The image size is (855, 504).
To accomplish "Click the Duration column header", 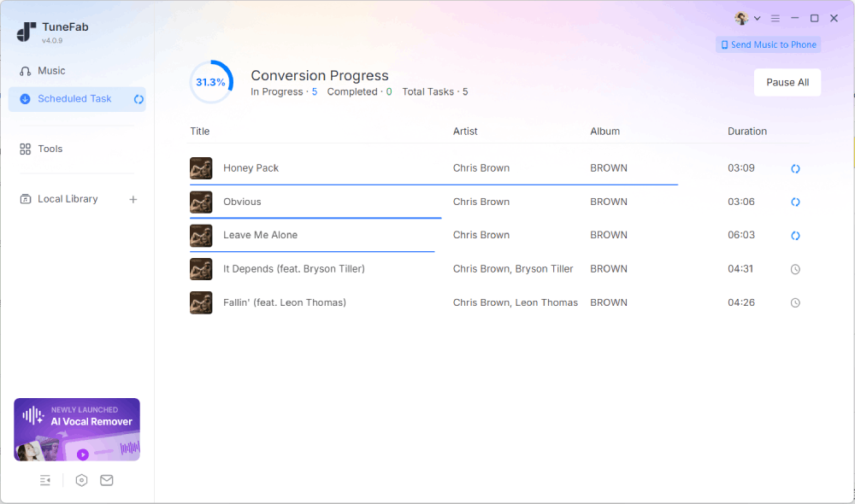I will click(x=747, y=132).
